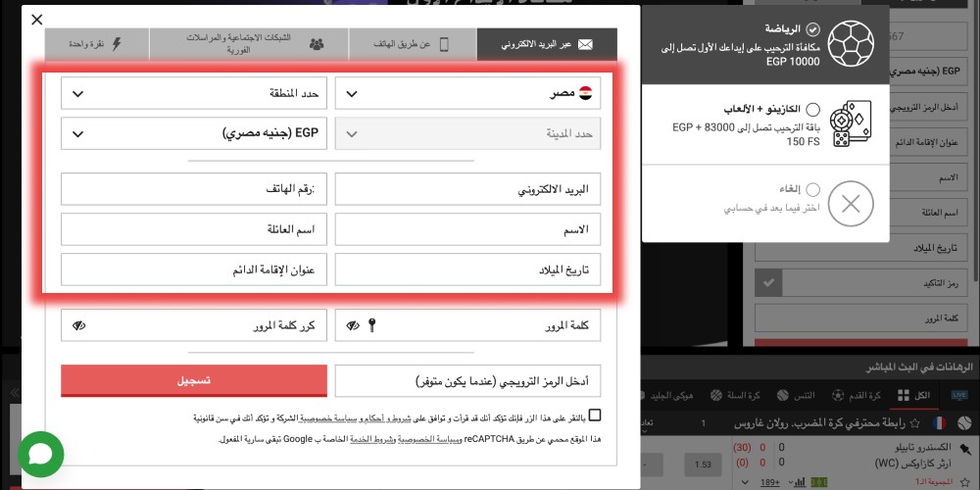
Task: Click the الرهانات في البث المباشر heading
Action: click(920, 368)
